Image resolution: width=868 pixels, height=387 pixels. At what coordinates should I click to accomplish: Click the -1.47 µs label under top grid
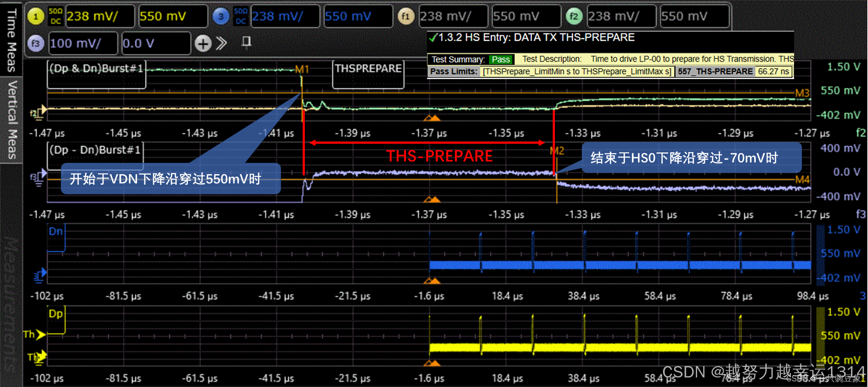[47, 133]
